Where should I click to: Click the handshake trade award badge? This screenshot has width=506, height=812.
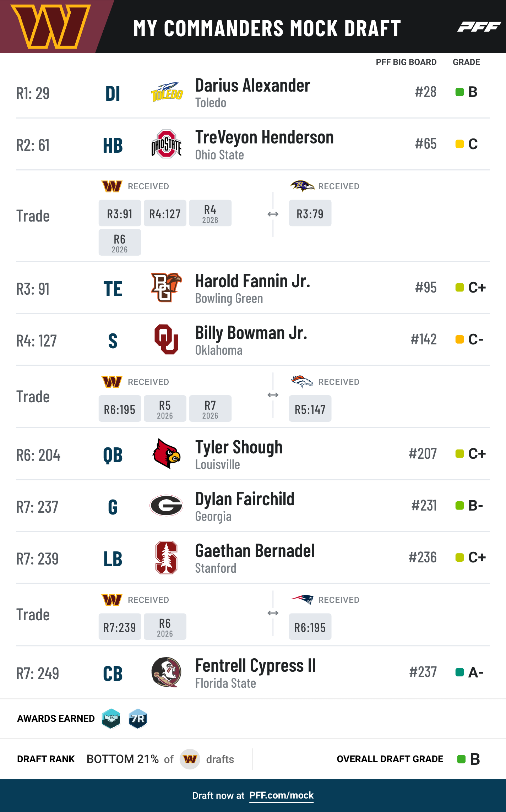pos(111,719)
